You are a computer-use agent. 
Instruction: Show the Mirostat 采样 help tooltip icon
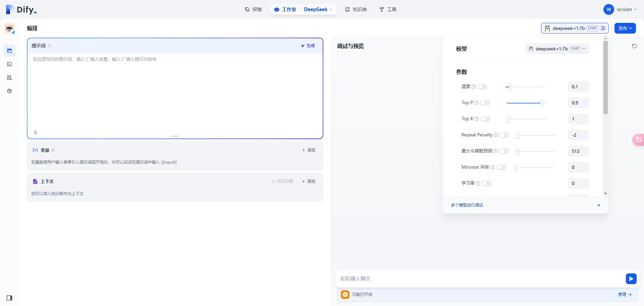[492, 167]
